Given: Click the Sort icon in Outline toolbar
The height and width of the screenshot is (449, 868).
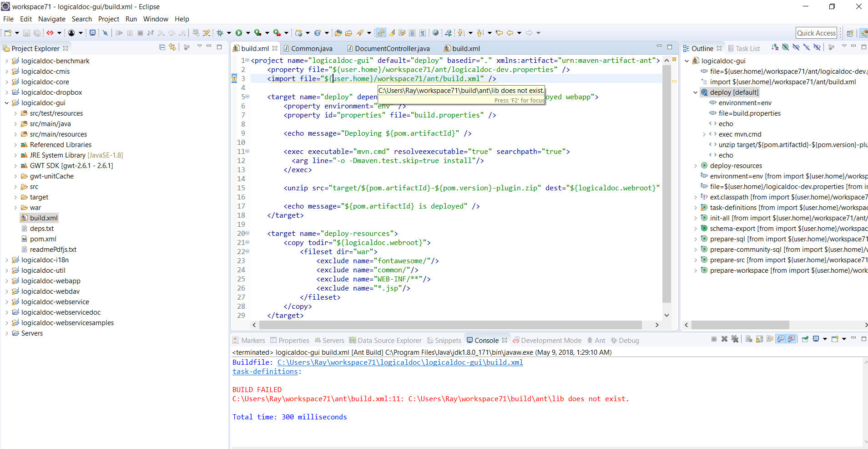Looking at the screenshot, I should click(775, 47).
